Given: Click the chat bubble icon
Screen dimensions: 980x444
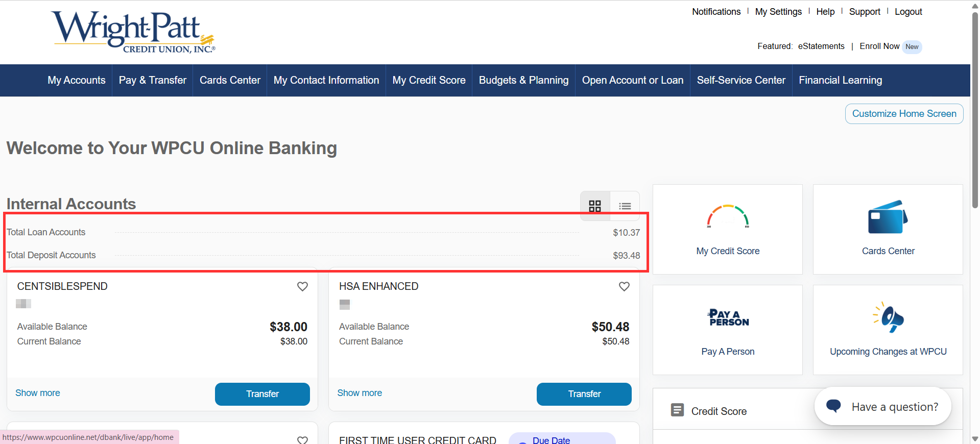Looking at the screenshot, I should 833,406.
